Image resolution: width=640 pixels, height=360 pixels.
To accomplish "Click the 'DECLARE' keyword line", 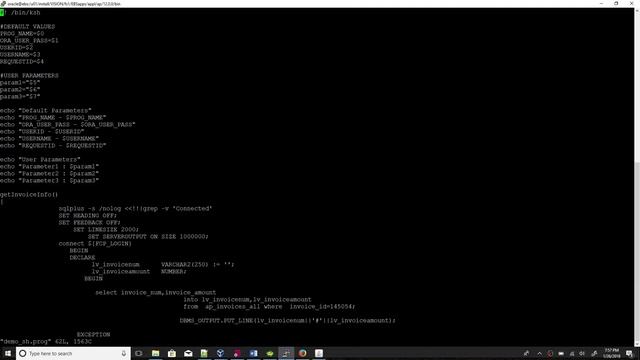I will tap(82, 258).
